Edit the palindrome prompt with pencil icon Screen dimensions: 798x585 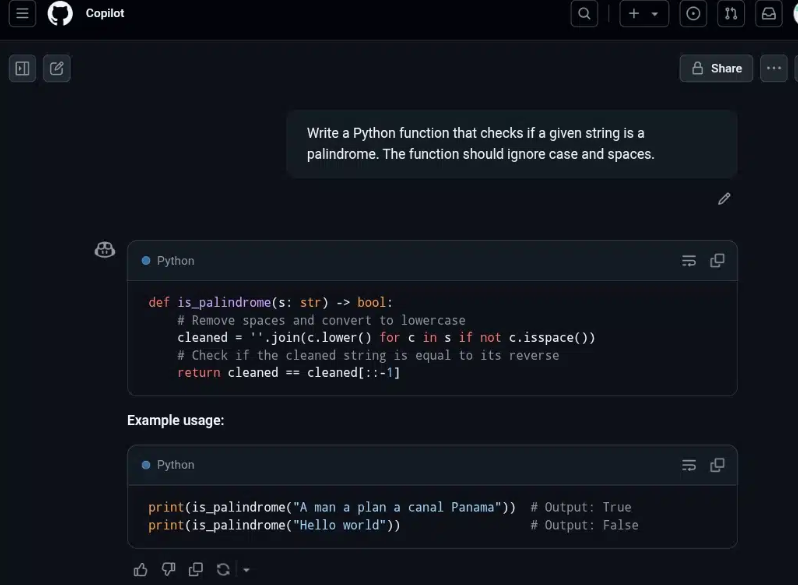point(724,198)
